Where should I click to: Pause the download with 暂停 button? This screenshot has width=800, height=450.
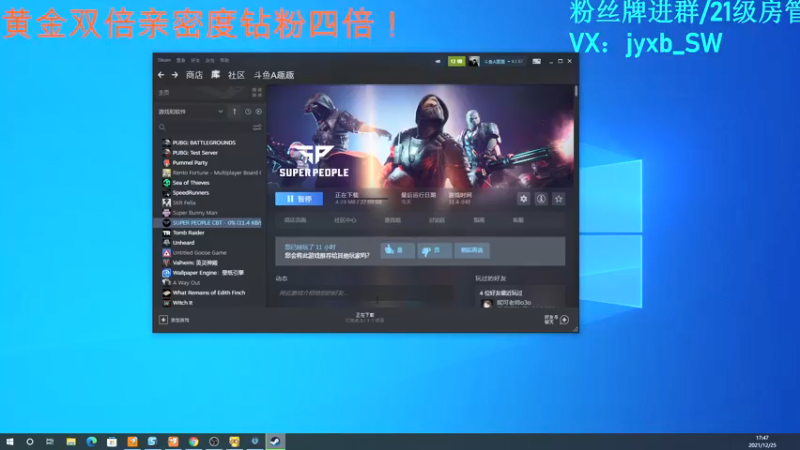pyautogui.click(x=299, y=198)
